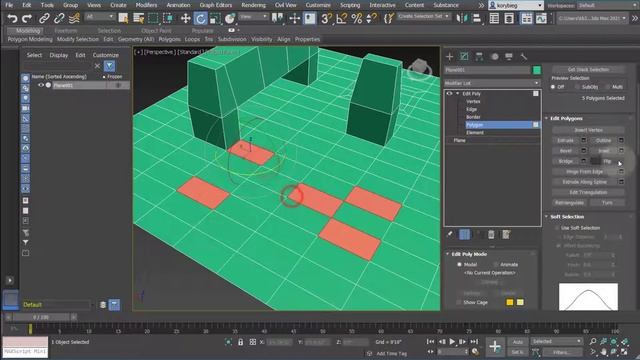Click the orange cage color swatch
The height and width of the screenshot is (360, 640).
coord(509,302)
